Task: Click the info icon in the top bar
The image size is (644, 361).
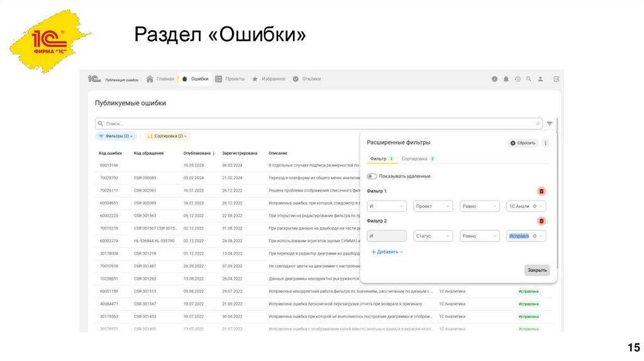Action: point(494,79)
